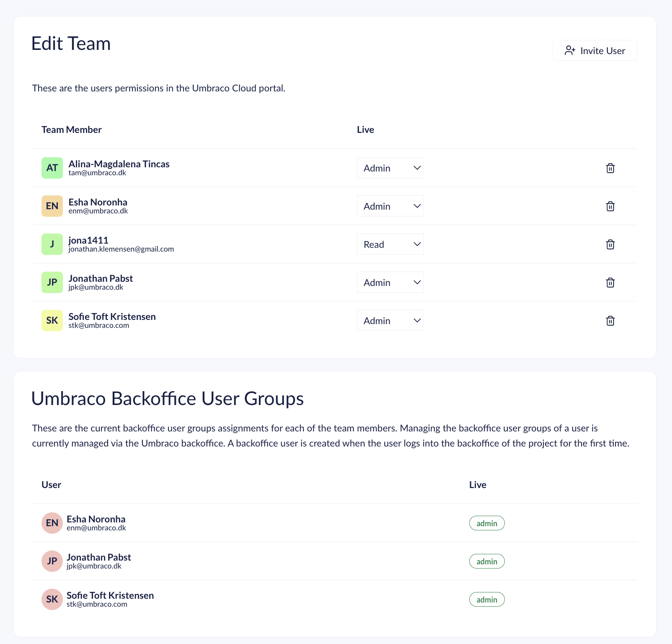Screen dimensions: 672x644
Task: Select admin tag next to Sofie Toft Kristensen
Action: pos(486,600)
